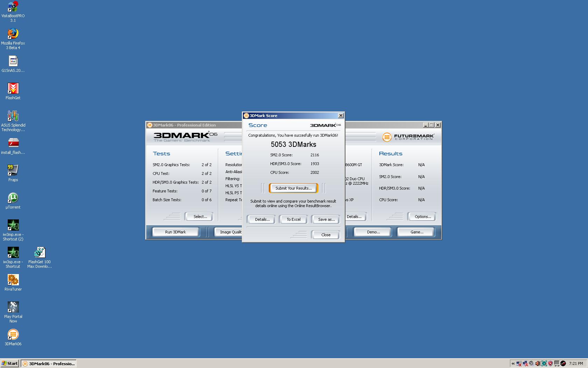Click the 7:21 PM system clock
The height and width of the screenshot is (368, 588).
tap(576, 363)
